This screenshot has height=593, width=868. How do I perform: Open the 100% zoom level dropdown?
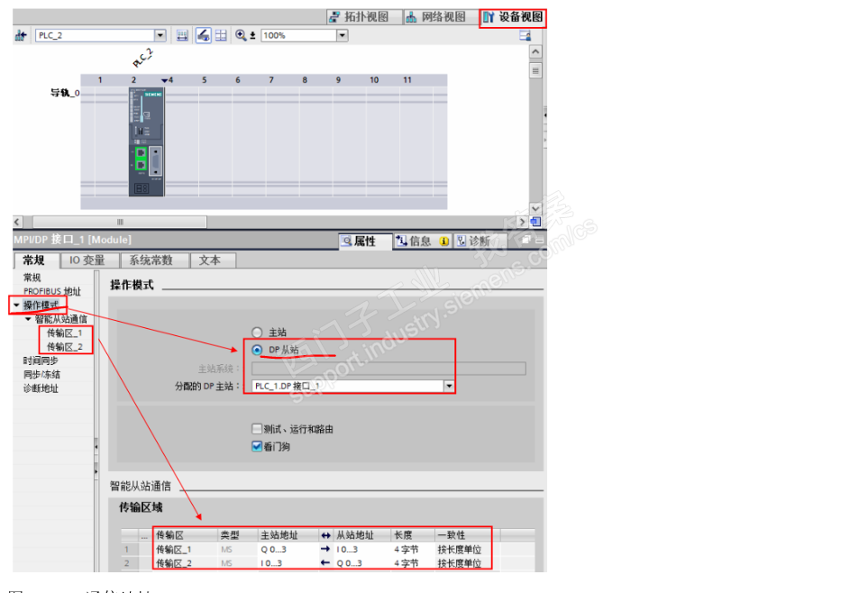[343, 35]
